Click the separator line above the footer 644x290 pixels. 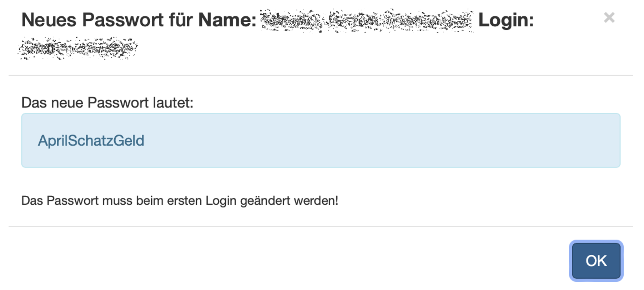pyautogui.click(x=321, y=226)
